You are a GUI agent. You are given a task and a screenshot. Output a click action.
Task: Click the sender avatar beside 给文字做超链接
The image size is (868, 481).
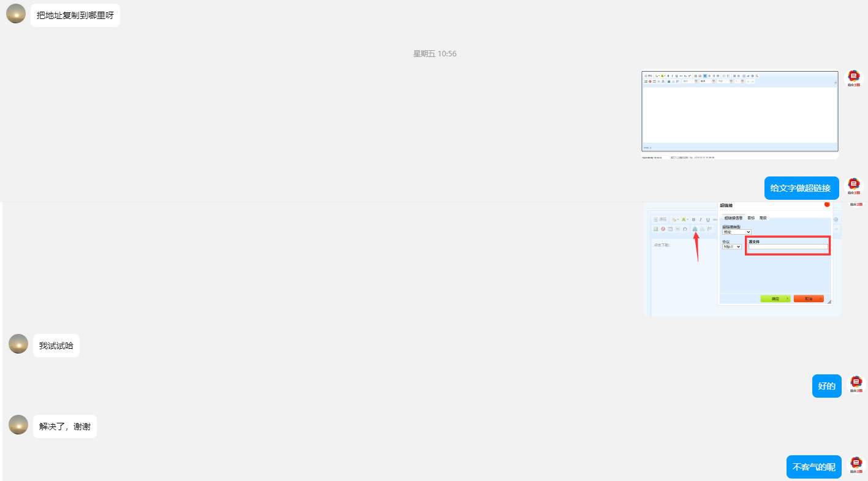click(x=855, y=186)
